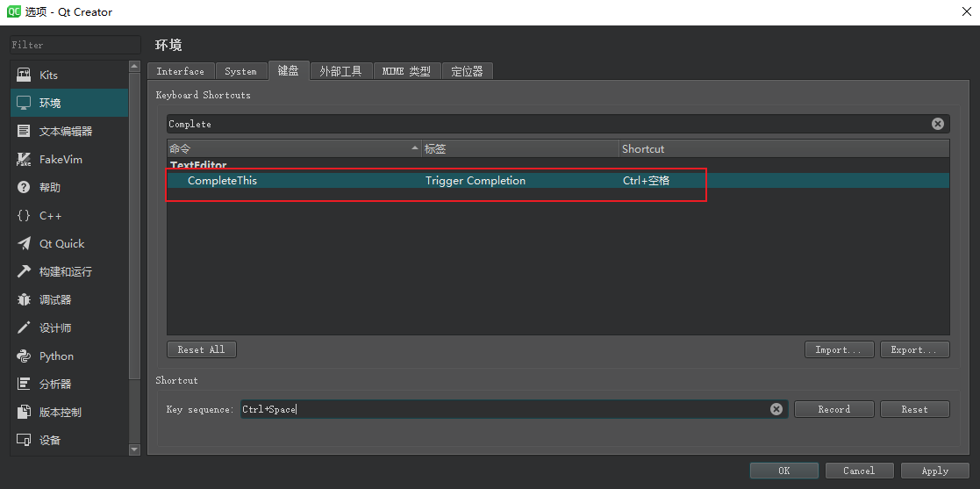The image size is (980, 489).
Task: Confirm with the OK button
Action: pos(783,471)
